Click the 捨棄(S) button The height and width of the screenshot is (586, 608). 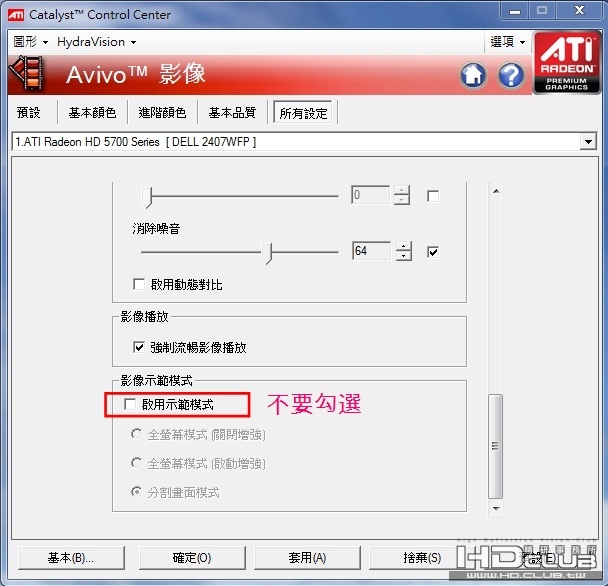(422, 558)
